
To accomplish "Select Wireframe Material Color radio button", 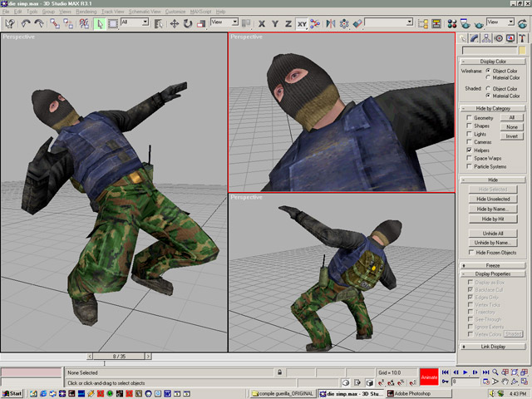I will [x=488, y=77].
